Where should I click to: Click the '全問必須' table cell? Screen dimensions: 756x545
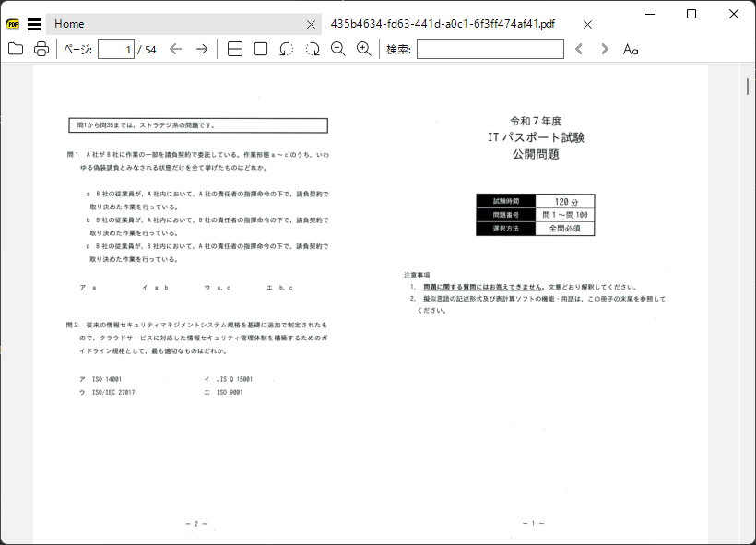(565, 228)
